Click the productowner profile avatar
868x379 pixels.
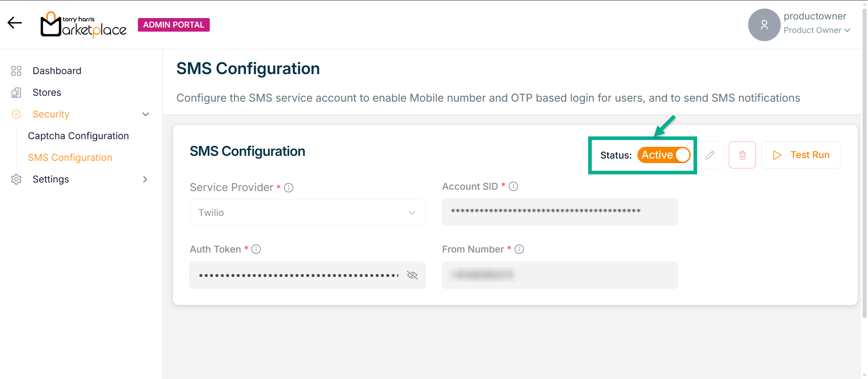[x=764, y=25]
